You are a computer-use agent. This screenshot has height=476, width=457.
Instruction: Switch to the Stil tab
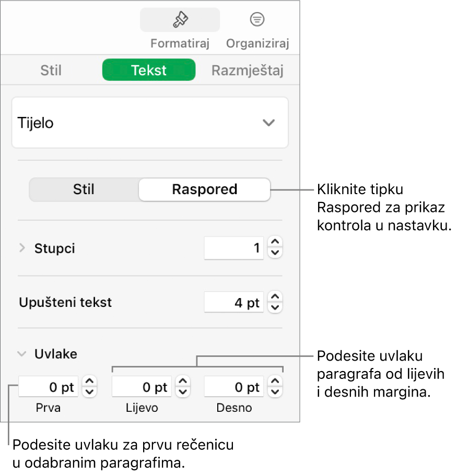coord(51,70)
